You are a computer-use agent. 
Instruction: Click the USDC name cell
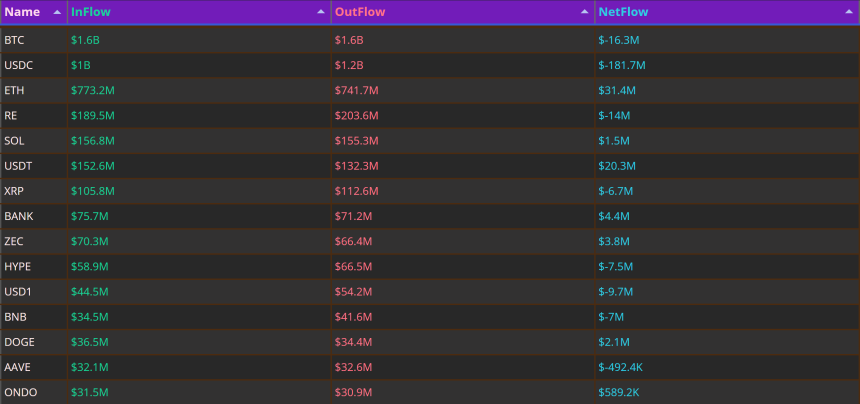point(19,65)
